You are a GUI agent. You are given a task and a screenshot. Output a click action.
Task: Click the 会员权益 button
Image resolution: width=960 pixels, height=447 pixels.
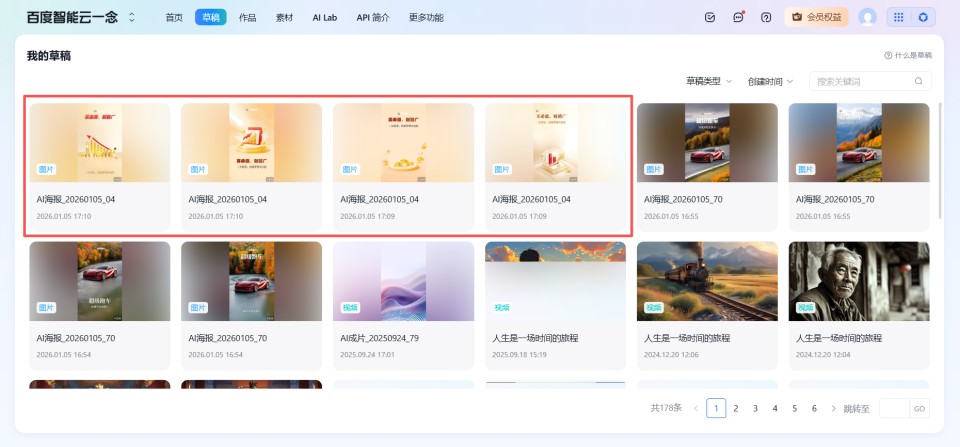[817, 17]
